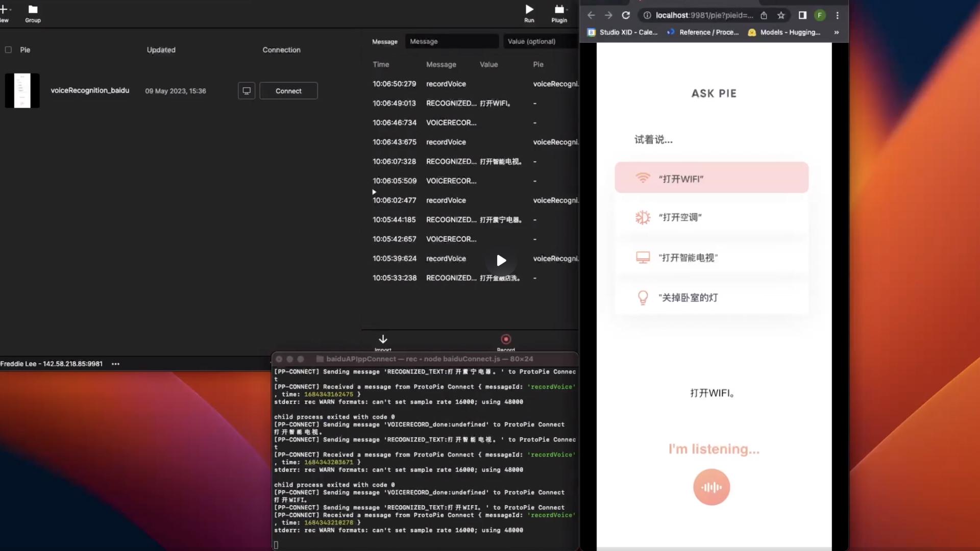Start recording with the red Record icon
The height and width of the screenshot is (551, 980).
pyautogui.click(x=506, y=339)
